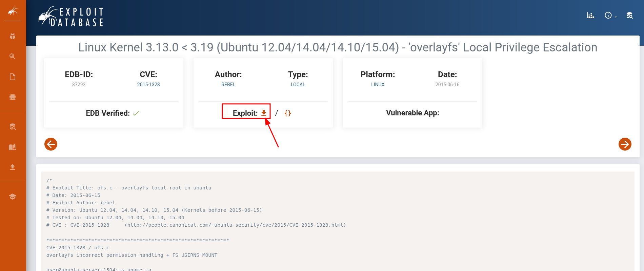Screen dimensions: 644x271
Task: Expand the info icon dropdown in header
Action: 610,15
